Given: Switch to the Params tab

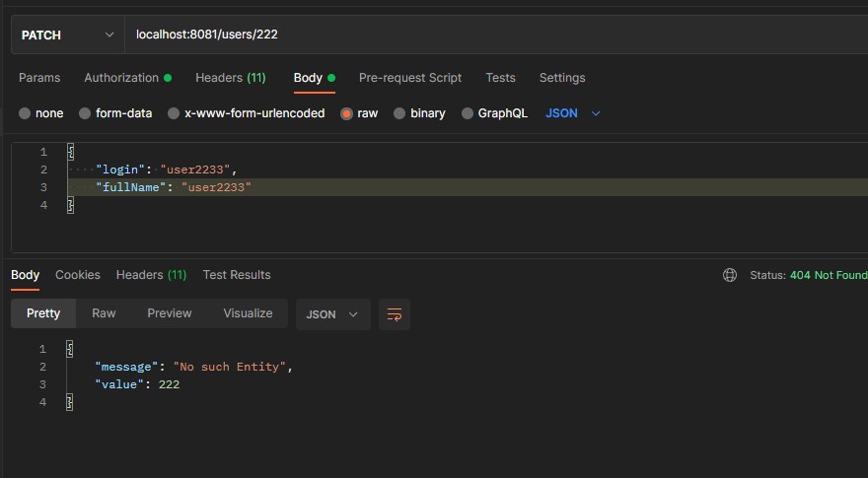Looking at the screenshot, I should pos(39,78).
